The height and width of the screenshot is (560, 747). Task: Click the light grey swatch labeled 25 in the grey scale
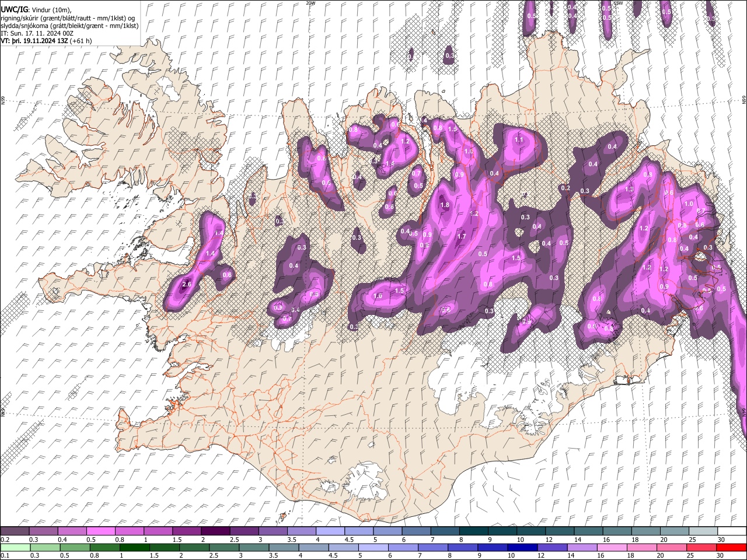[703, 531]
